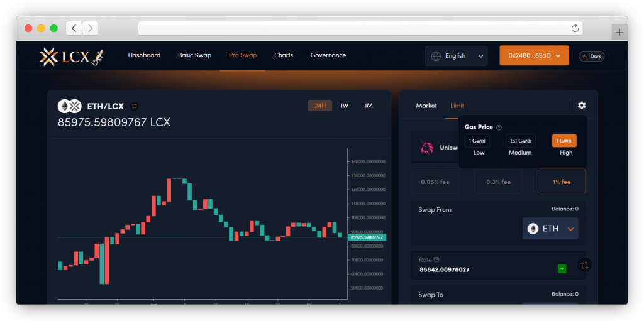Viewport: 644px width, 321px height.
Task: Click the ETH/LCX token pair icons
Action: 69,106
